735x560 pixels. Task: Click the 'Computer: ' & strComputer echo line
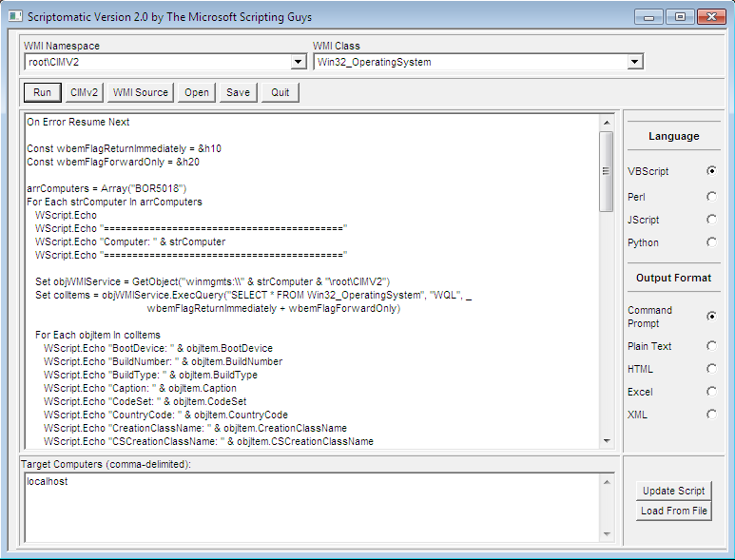tap(130, 241)
